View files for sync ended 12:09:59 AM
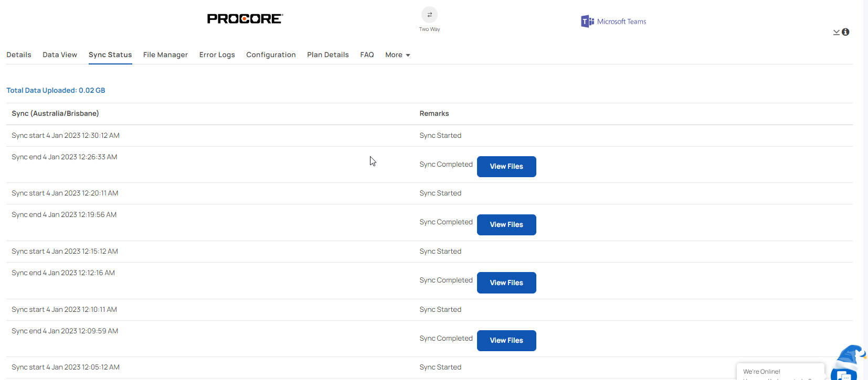This screenshot has height=380, width=868. [506, 341]
